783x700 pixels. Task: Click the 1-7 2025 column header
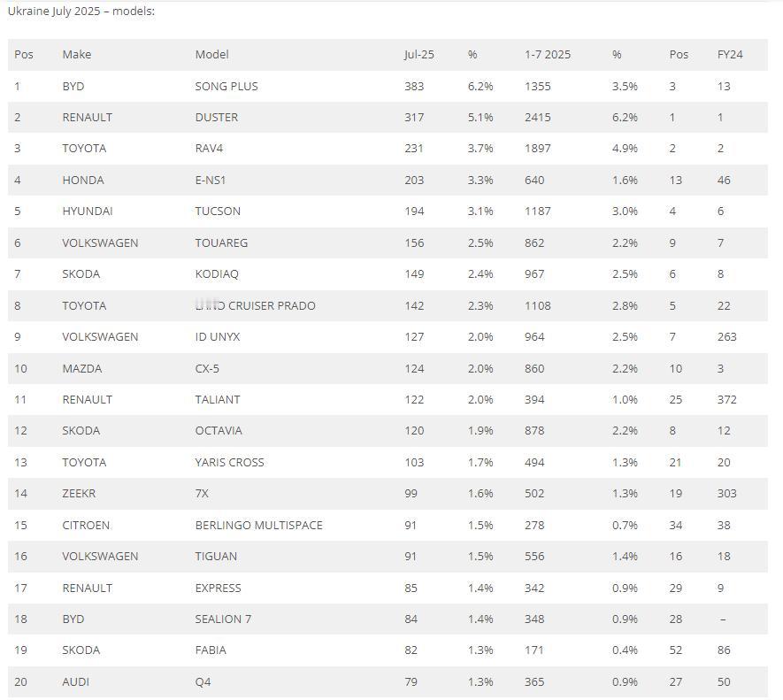coord(547,54)
